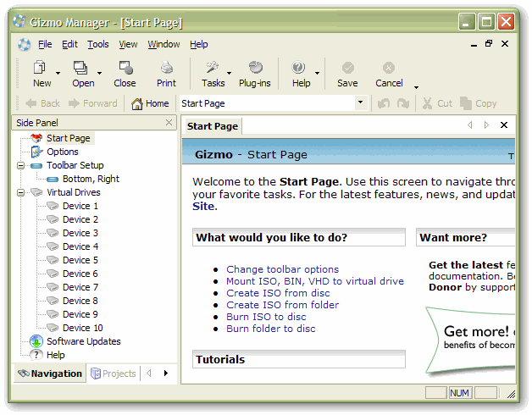Open the Tasks dropdown arrow
The image size is (532, 415).
(229, 73)
